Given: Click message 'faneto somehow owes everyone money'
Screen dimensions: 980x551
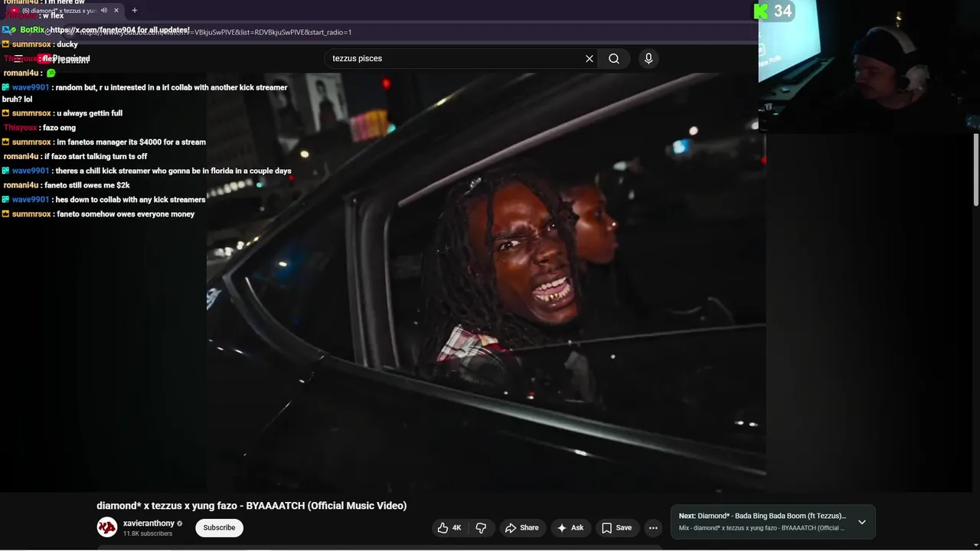Looking at the screenshot, I should point(126,214).
